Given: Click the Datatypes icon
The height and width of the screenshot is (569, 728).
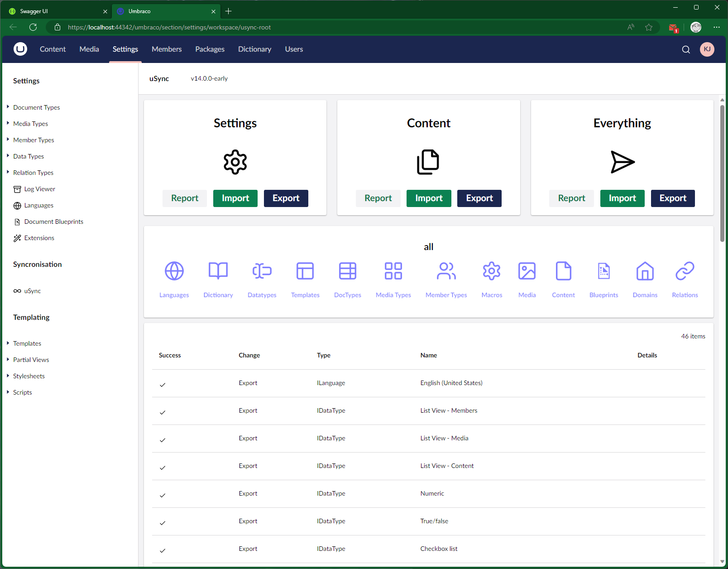Looking at the screenshot, I should 262,271.
